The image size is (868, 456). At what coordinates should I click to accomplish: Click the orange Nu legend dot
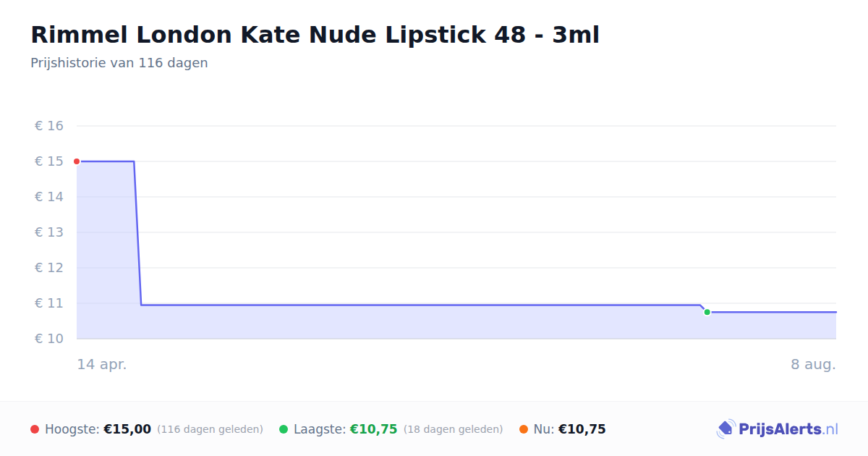pos(524,429)
